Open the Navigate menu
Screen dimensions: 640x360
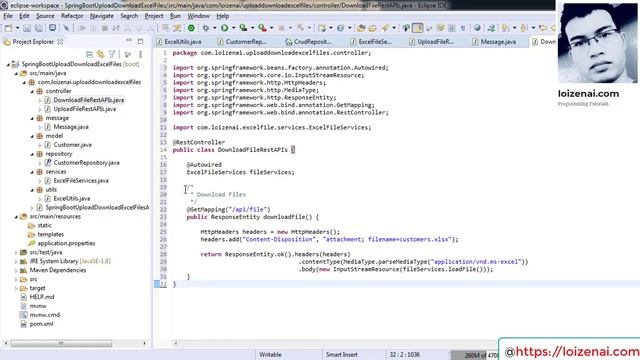click(102, 16)
